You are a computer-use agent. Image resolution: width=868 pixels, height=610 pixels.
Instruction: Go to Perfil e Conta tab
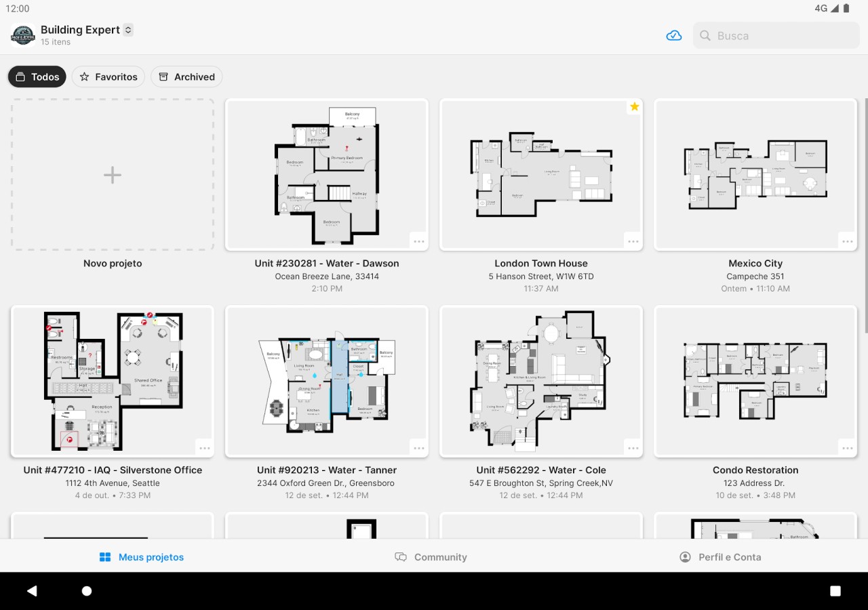720,557
